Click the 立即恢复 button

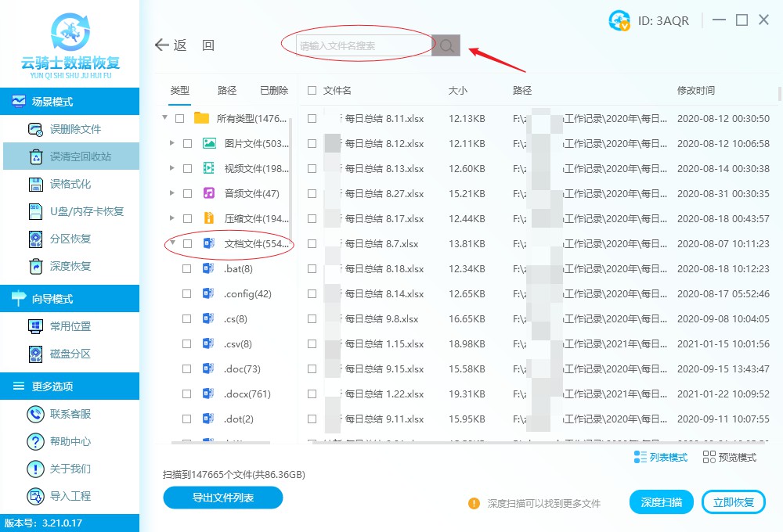click(734, 502)
